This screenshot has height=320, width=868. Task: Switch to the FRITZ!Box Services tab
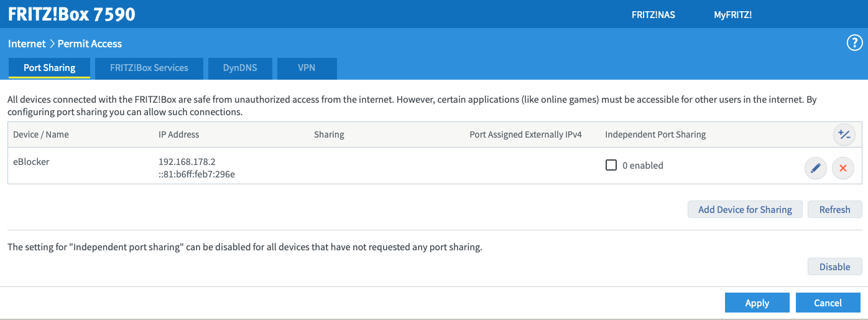click(x=149, y=68)
